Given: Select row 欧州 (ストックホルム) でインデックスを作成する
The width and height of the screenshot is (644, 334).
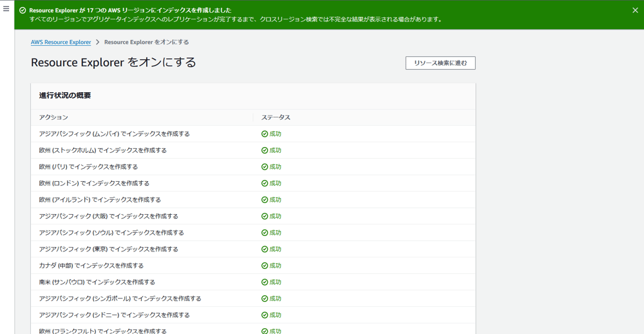Looking at the screenshot, I should (x=253, y=150).
